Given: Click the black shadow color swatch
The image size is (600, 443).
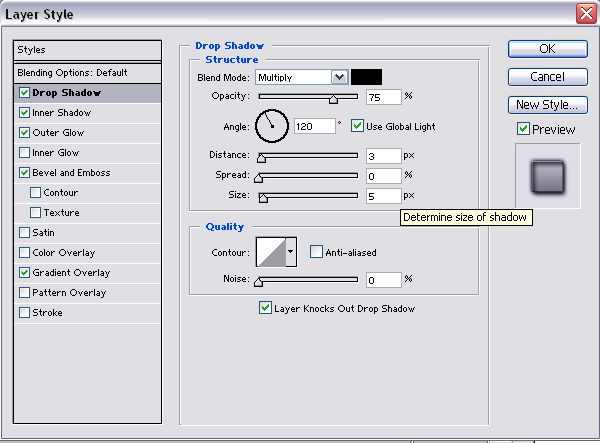Looking at the screenshot, I should click(x=366, y=77).
